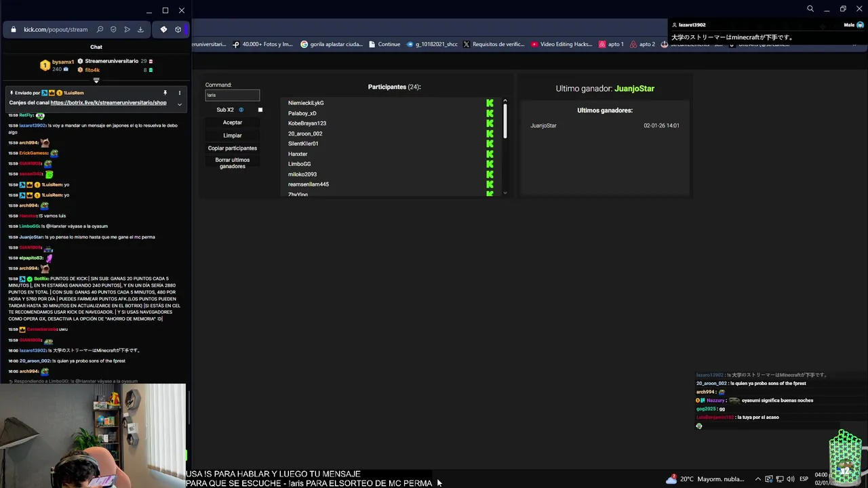The image size is (868, 488).
Task: Open the 40.000+ Fotos bookmark
Action: click(263, 44)
